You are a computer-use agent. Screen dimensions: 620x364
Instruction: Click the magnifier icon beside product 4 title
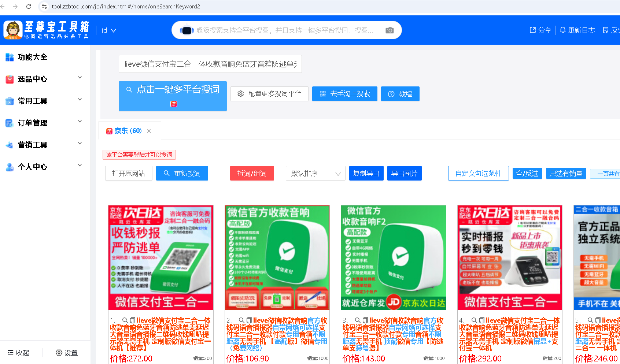tap(474, 320)
